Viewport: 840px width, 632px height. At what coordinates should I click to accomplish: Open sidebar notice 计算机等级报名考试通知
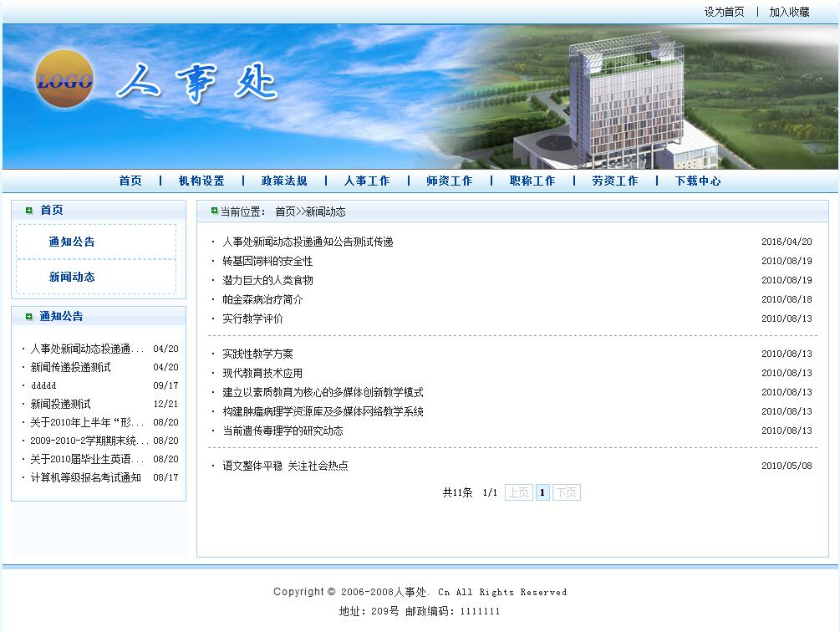[x=86, y=477]
